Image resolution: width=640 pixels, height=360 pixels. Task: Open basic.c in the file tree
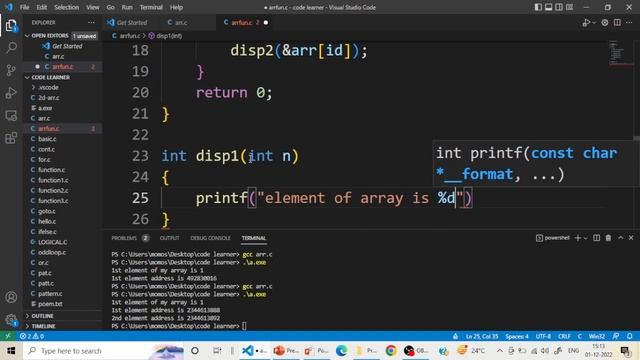coord(63,139)
